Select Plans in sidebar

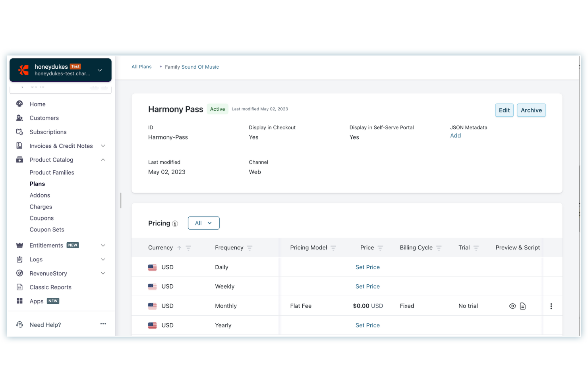[x=37, y=183]
